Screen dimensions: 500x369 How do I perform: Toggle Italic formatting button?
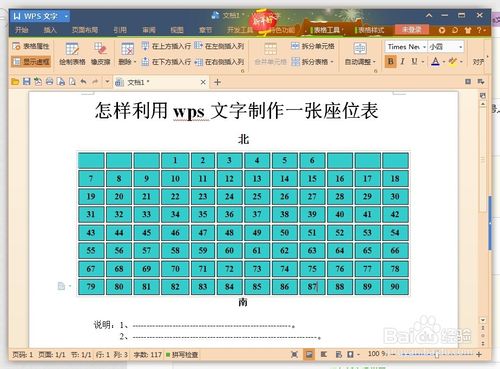tap(403, 62)
